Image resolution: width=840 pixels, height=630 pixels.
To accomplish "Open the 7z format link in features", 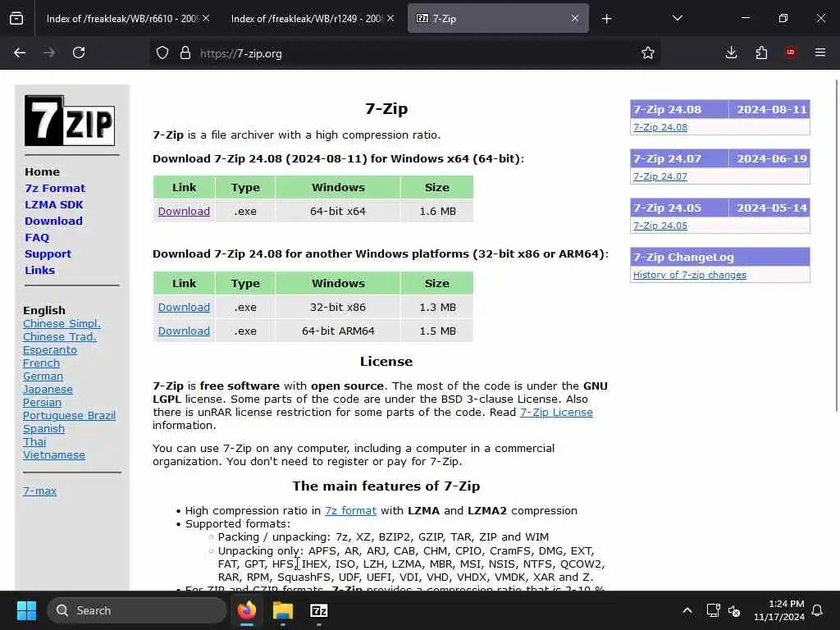I will 350,510.
